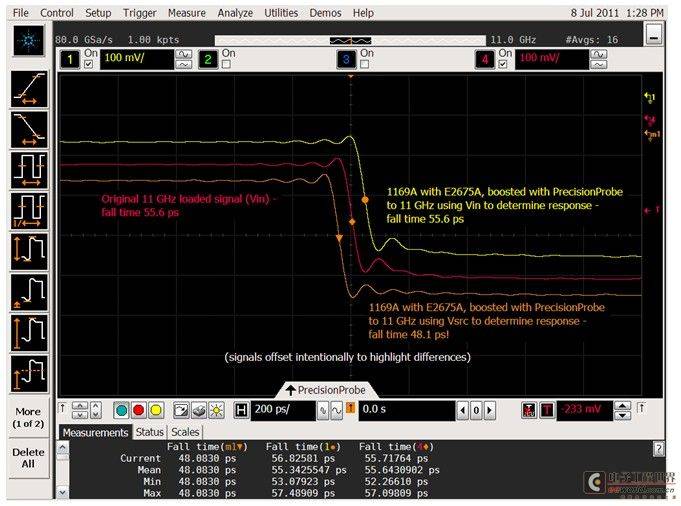Open the Demos menu
The width and height of the screenshot is (681, 506).
(x=325, y=13)
